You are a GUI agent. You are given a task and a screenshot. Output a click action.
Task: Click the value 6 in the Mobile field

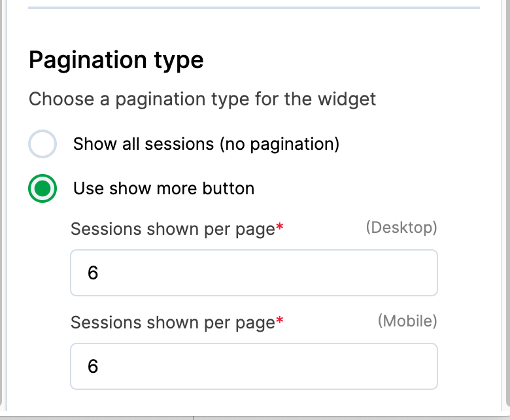(93, 366)
